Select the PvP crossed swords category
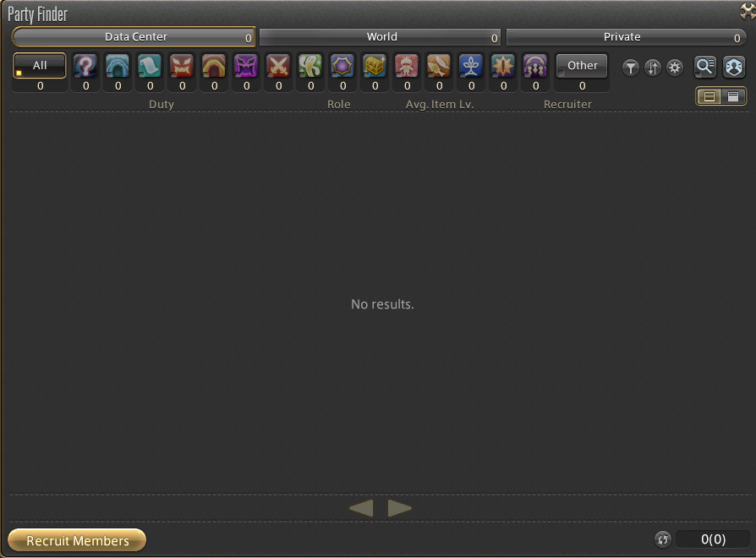The height and width of the screenshot is (558, 756). pyautogui.click(x=279, y=66)
